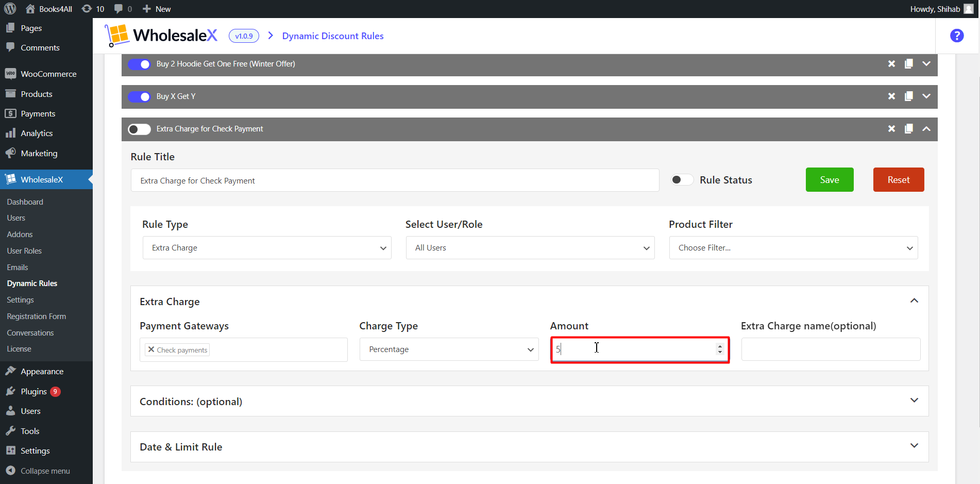980x484 pixels.
Task: Open the User Roles submenu
Action: point(24,251)
